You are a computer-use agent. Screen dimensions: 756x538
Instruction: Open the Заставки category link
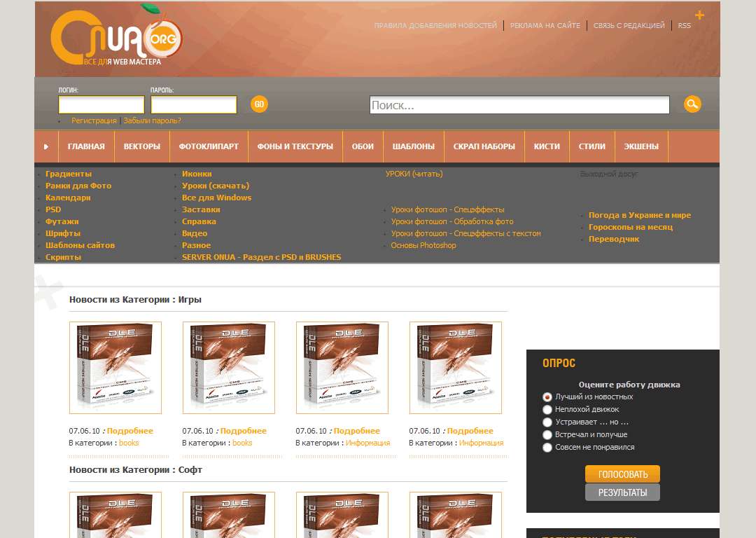click(x=201, y=209)
